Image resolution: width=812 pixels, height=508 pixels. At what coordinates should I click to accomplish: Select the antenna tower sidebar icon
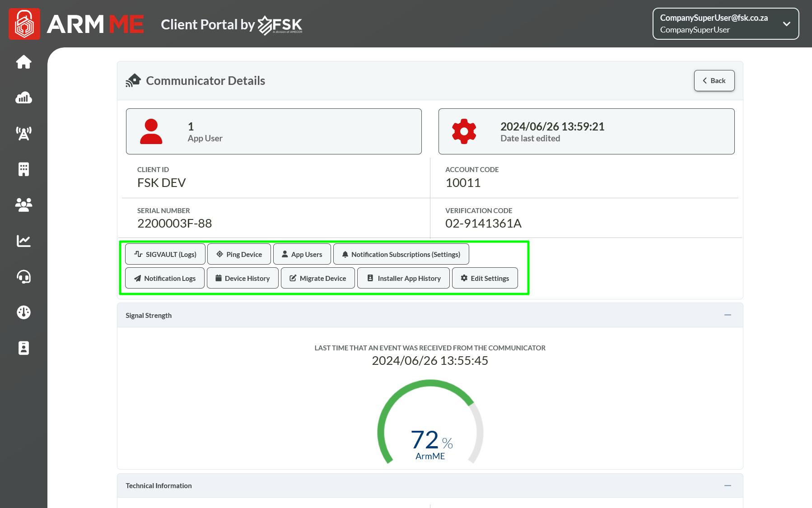pyautogui.click(x=23, y=133)
